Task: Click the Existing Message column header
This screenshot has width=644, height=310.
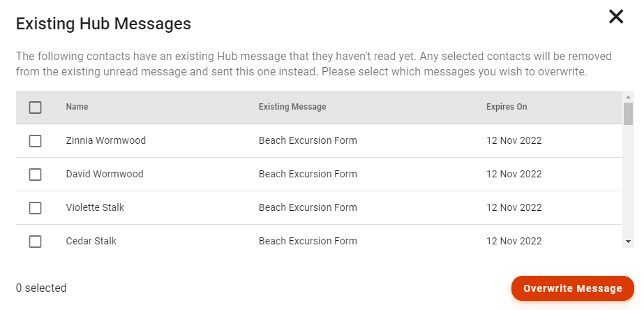Action: [x=292, y=107]
